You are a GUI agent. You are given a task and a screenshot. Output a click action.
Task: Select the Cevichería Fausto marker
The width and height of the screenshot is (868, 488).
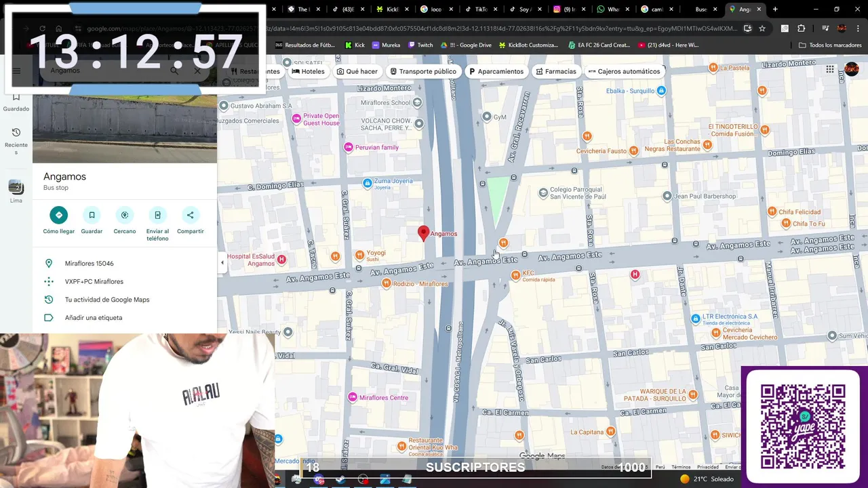pos(633,150)
